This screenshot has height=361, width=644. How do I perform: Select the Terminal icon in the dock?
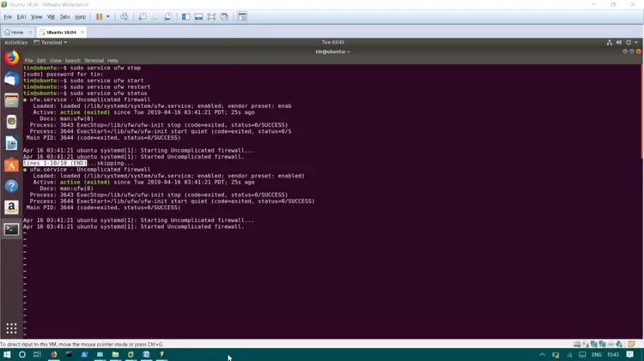(x=11, y=229)
